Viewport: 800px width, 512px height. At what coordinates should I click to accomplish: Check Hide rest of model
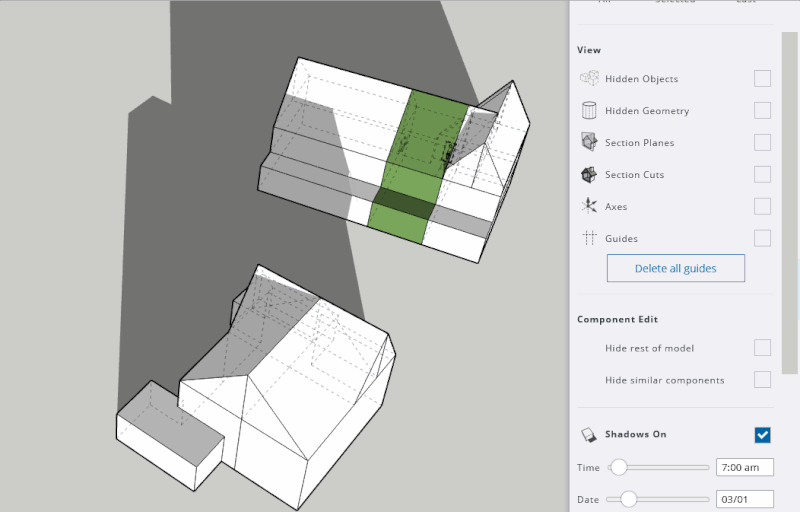(x=762, y=348)
